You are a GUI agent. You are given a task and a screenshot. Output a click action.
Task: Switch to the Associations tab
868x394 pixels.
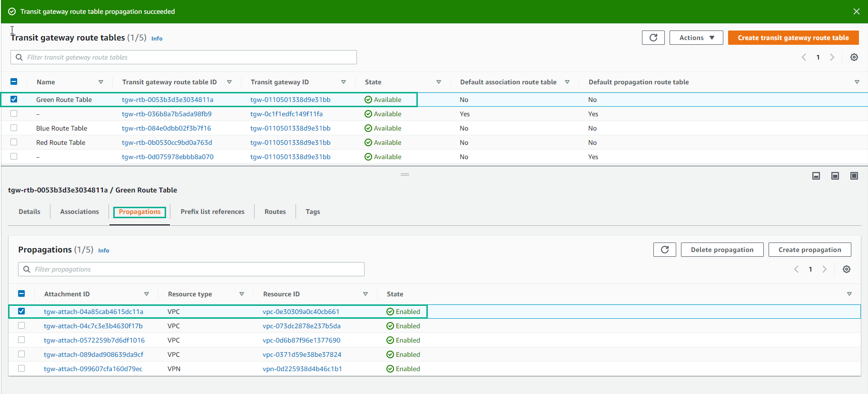coord(79,212)
